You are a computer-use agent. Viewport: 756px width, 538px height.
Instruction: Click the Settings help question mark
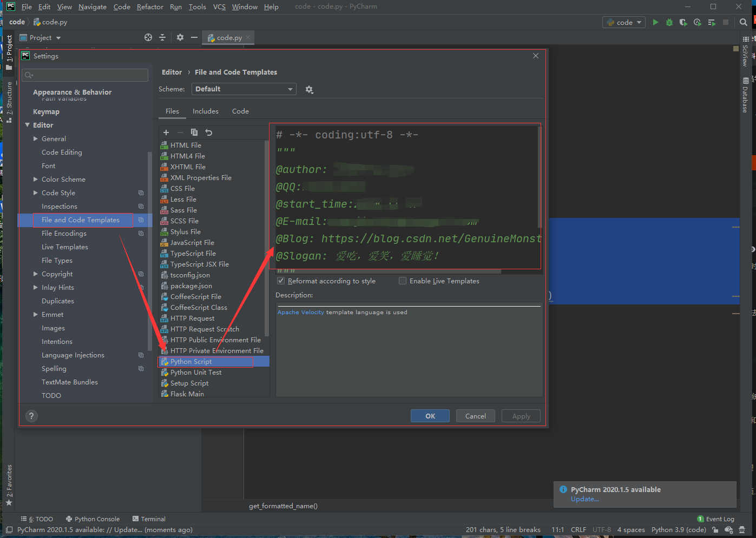point(31,416)
